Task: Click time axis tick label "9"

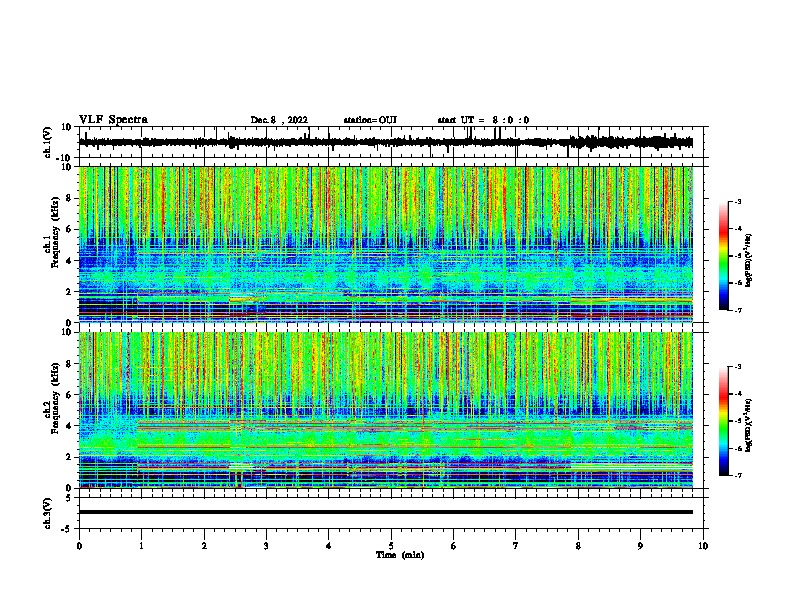Action: click(640, 546)
